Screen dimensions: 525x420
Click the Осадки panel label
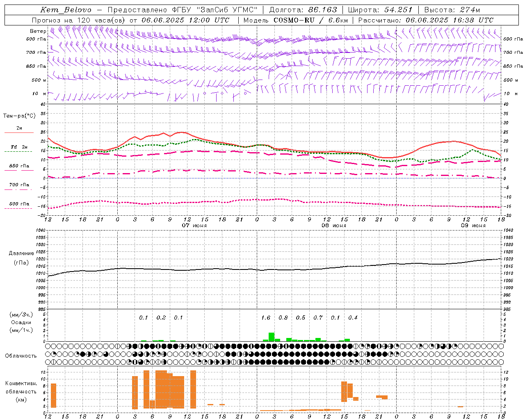click(21, 322)
